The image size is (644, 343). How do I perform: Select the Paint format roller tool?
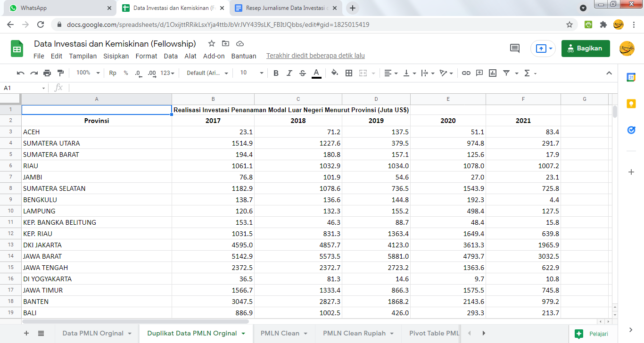click(60, 73)
